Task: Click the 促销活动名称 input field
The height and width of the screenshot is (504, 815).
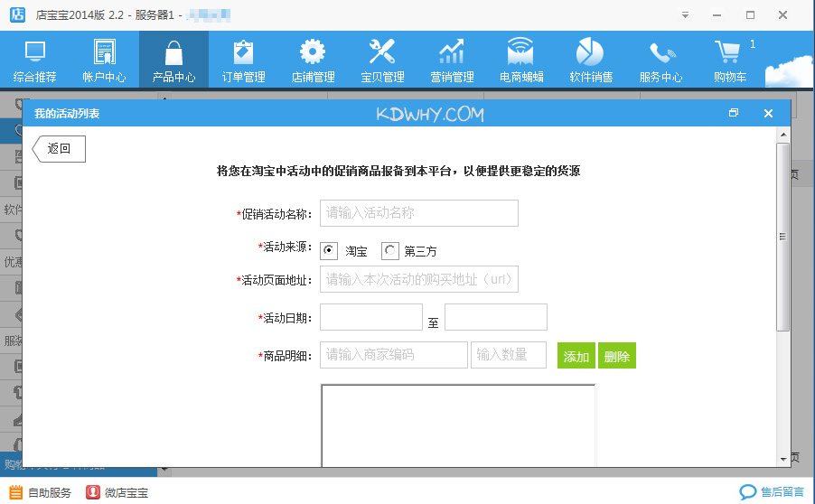Action: click(x=418, y=213)
